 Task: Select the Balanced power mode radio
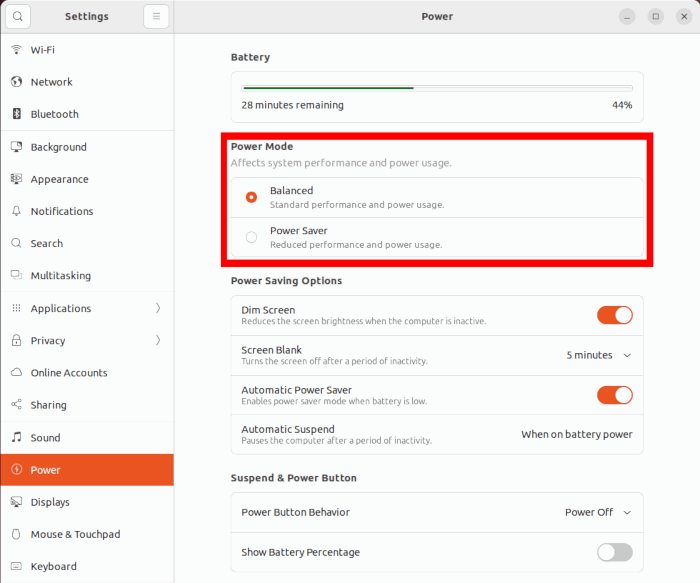(x=251, y=197)
